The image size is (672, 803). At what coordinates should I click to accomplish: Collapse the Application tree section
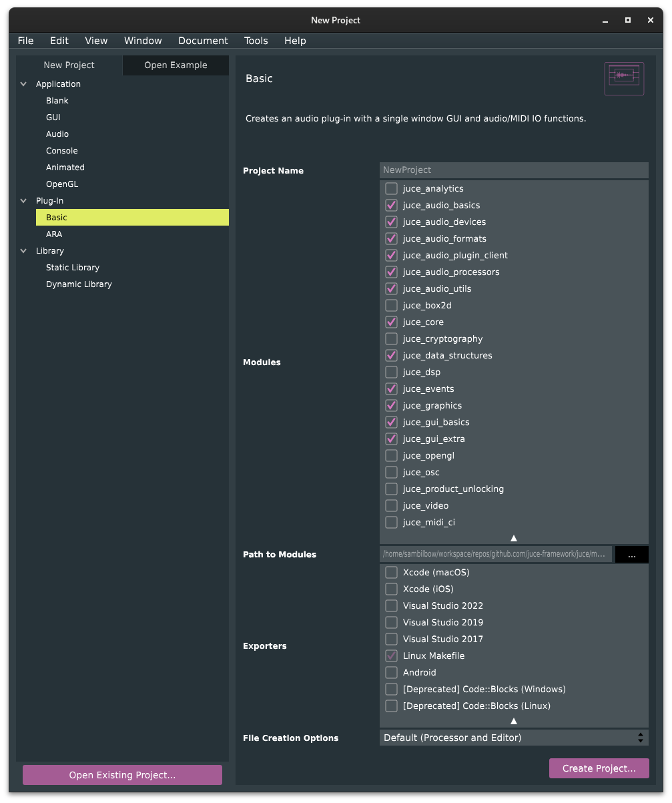click(x=24, y=84)
